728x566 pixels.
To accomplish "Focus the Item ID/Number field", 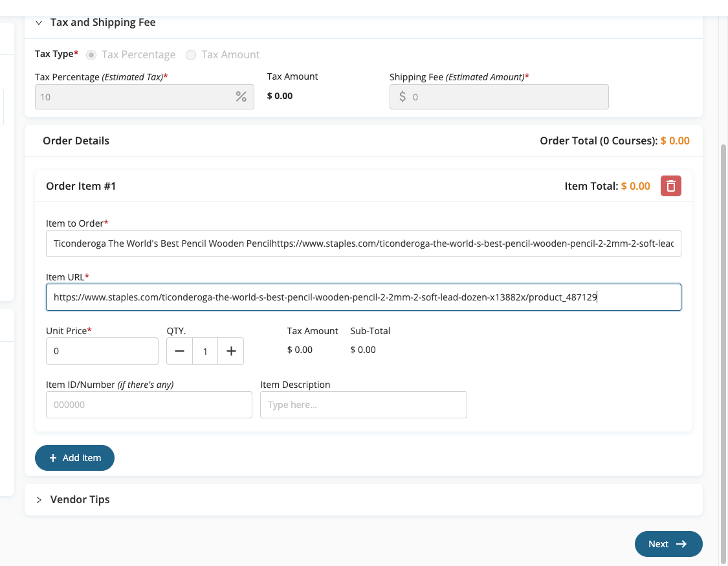I will [x=149, y=405].
